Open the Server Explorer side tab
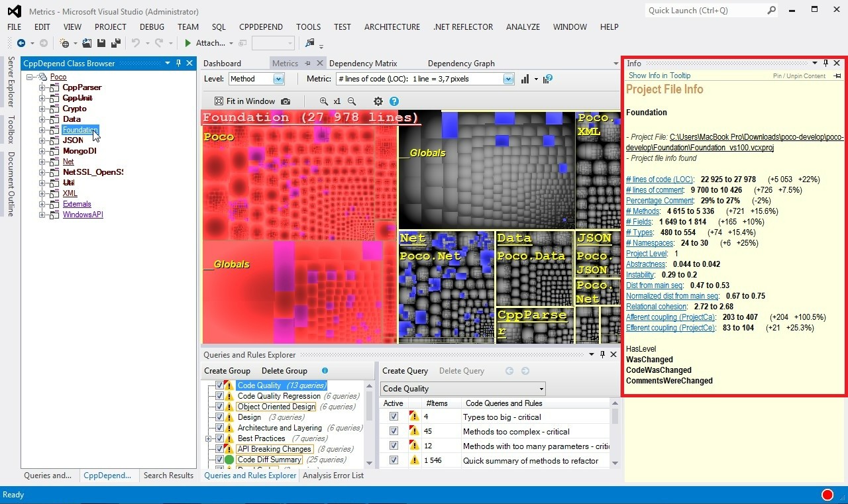The width and height of the screenshot is (848, 504). pyautogui.click(x=11, y=81)
